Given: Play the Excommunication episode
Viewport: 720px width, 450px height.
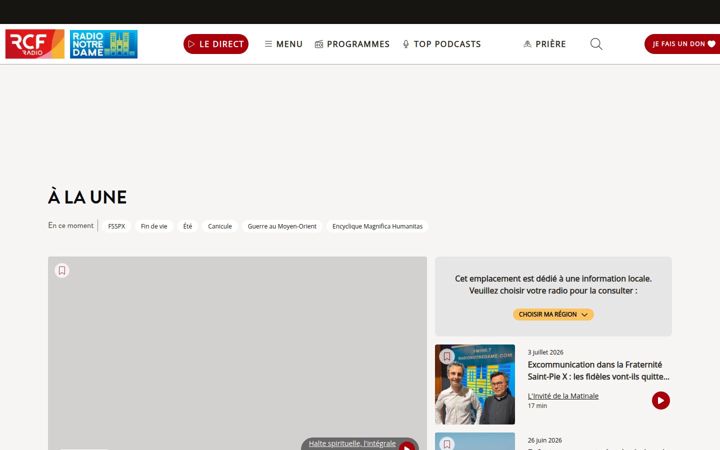Looking at the screenshot, I should pyautogui.click(x=661, y=400).
